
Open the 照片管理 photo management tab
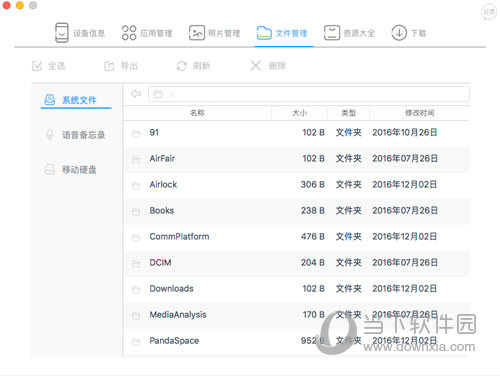coord(214,33)
